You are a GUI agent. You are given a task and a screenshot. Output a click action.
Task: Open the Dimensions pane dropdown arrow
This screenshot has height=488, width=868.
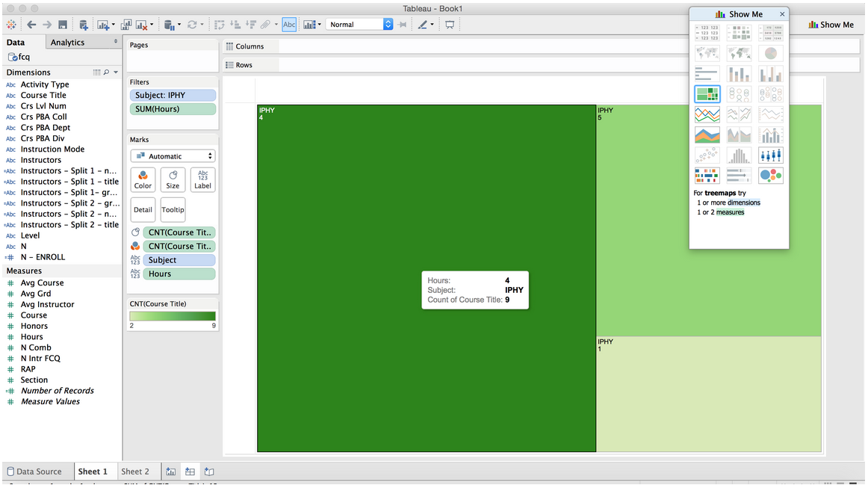click(116, 72)
